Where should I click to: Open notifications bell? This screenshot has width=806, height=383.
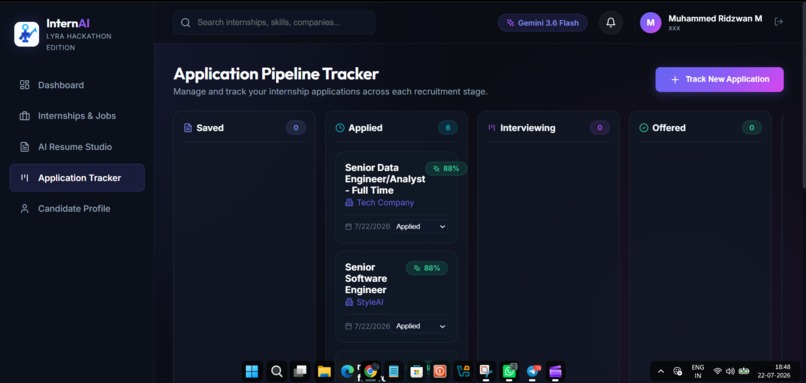tap(611, 23)
